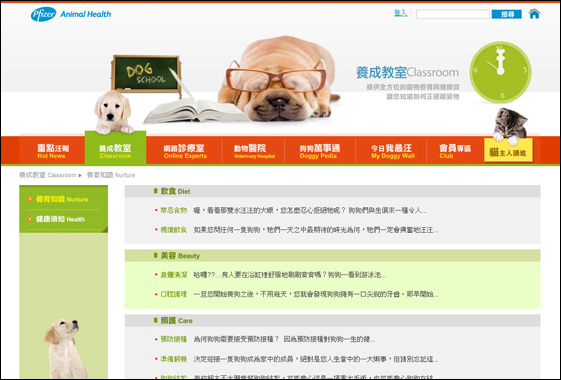
Task: Click the 美容 Beauty section heading
Action: pyautogui.click(x=180, y=255)
